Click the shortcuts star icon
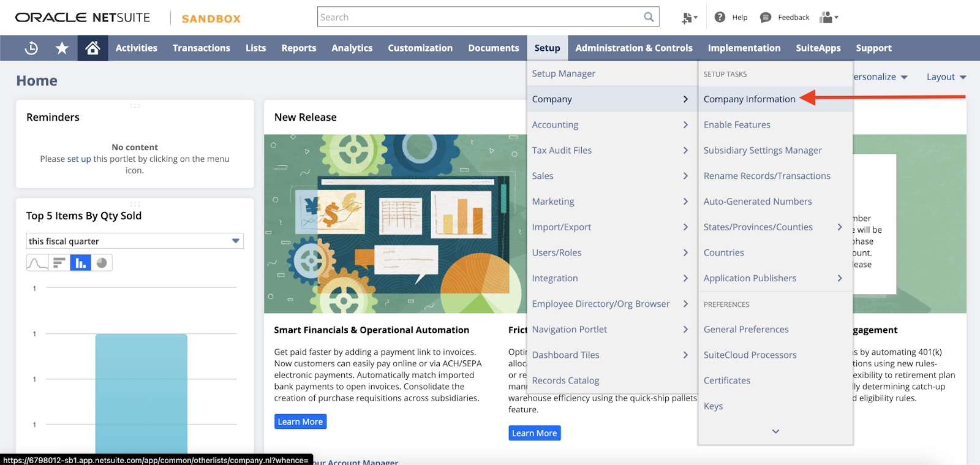Image resolution: width=980 pixels, height=465 pixels. [x=62, y=48]
